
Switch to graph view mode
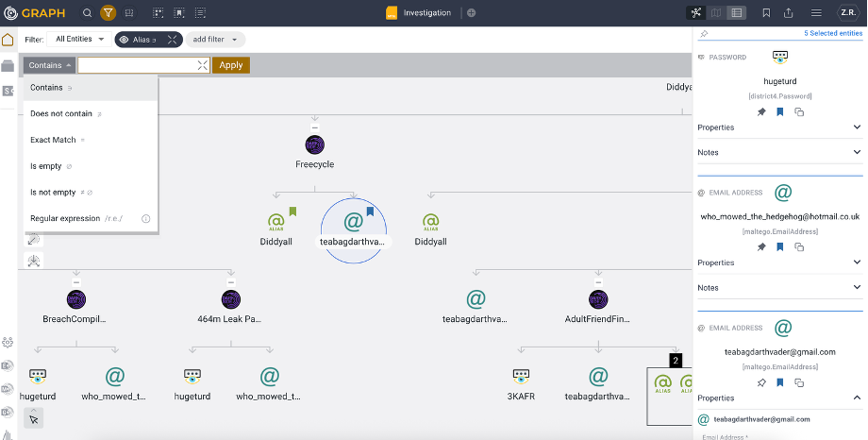[x=696, y=12]
